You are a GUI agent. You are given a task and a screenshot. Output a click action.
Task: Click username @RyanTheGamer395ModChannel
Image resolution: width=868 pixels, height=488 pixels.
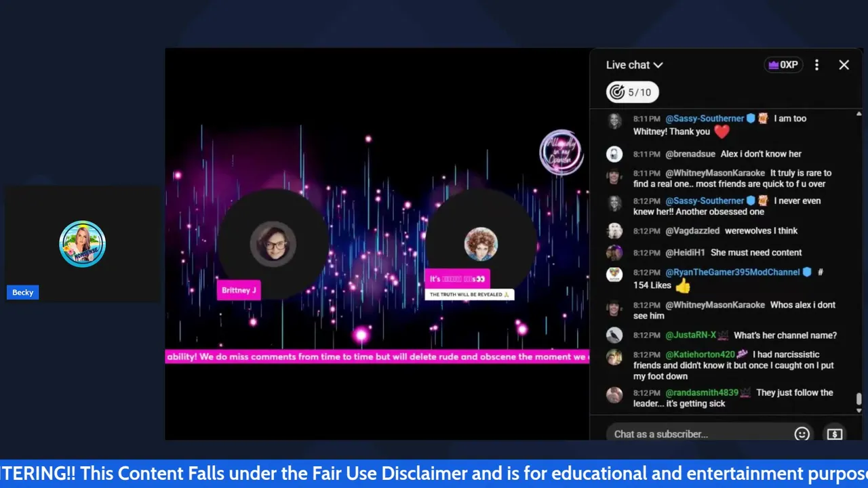click(732, 272)
